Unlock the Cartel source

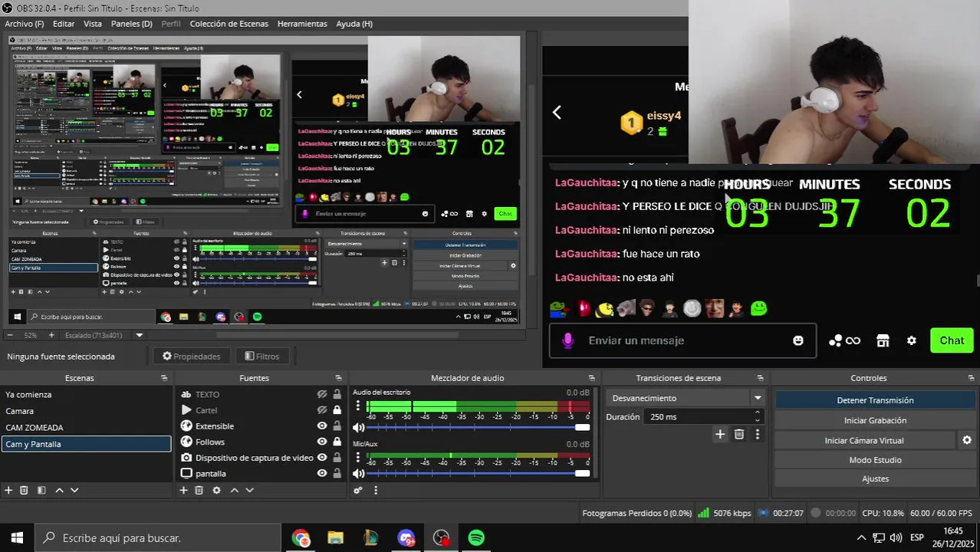pyautogui.click(x=337, y=410)
